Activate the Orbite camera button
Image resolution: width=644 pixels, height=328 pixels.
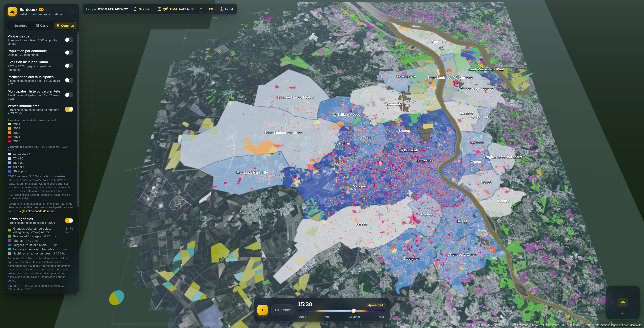click(x=282, y=310)
